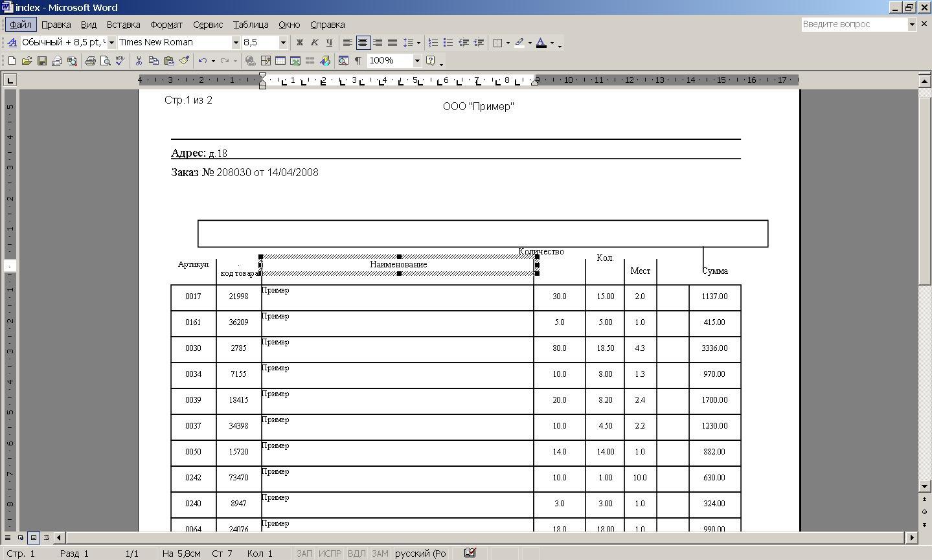Click the Numbered list icon
The width and height of the screenshot is (932, 560).
tap(433, 43)
